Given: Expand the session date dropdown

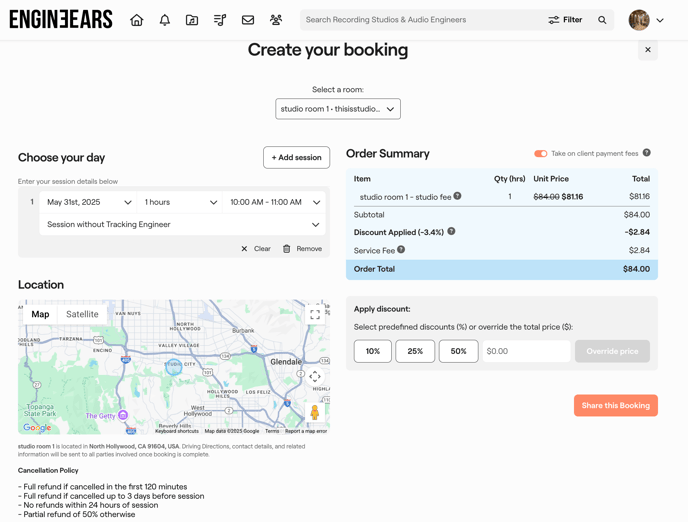Looking at the screenshot, I should pyautogui.click(x=89, y=202).
